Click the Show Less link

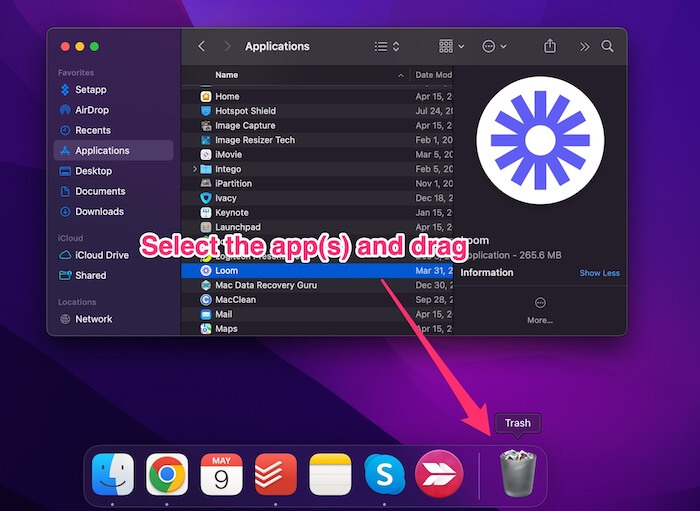coord(600,273)
